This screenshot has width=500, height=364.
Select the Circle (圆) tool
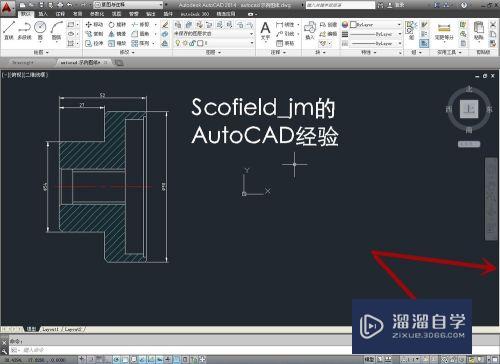[x=40, y=31]
